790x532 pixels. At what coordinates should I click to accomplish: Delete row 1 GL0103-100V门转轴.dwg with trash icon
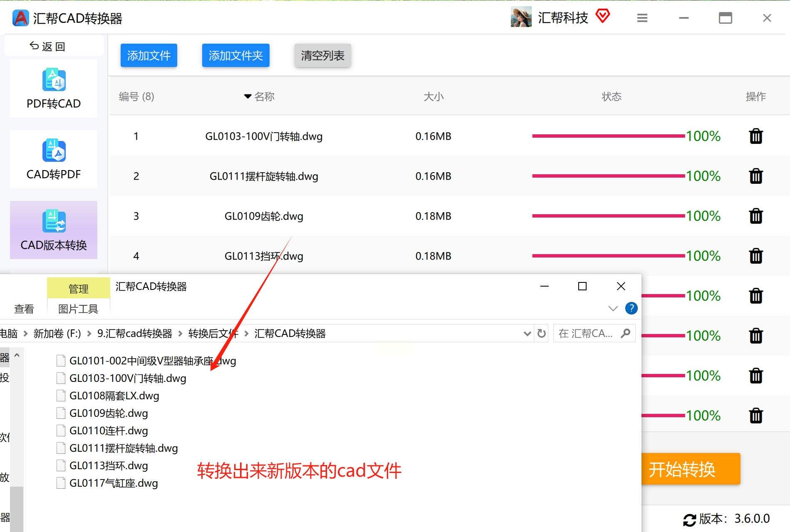tap(755, 136)
